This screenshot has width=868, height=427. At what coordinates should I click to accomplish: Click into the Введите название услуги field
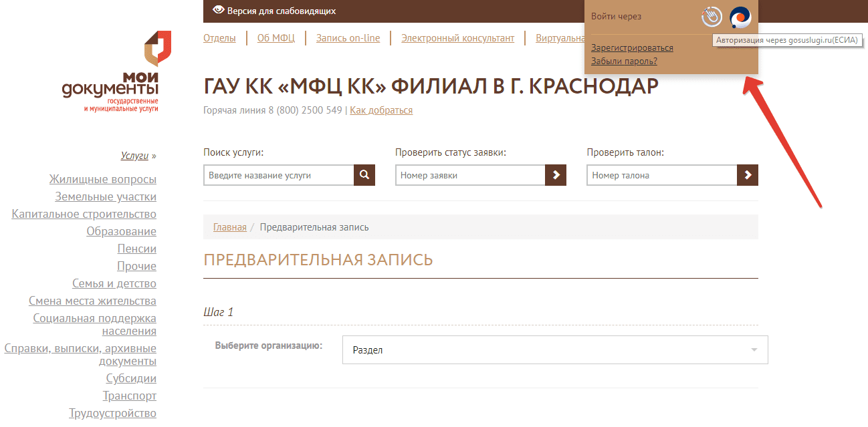278,175
